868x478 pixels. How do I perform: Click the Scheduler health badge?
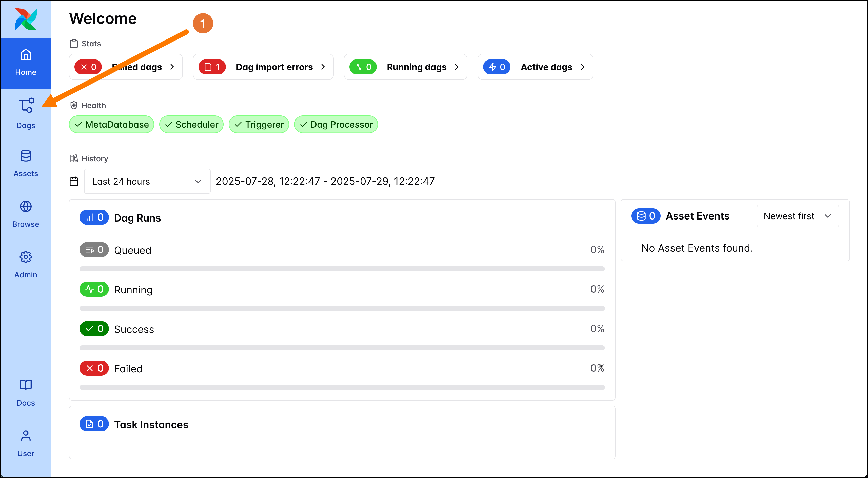click(191, 124)
